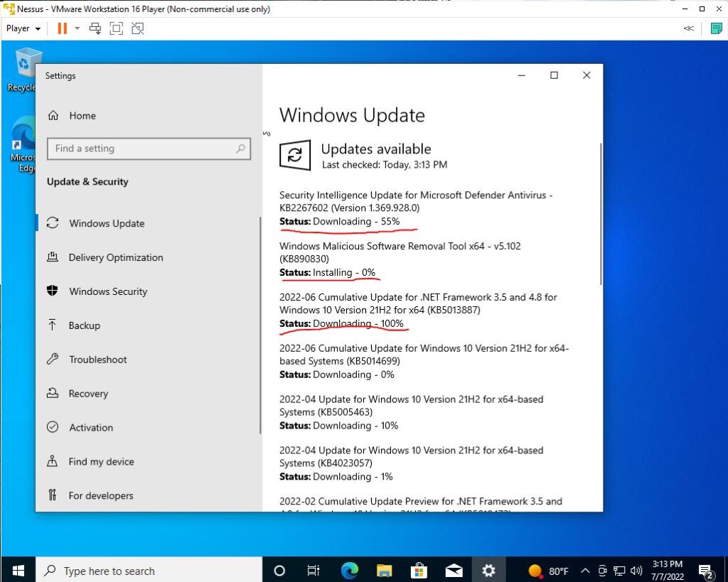Click the Update & Security heading
Viewport: 728px width, 582px height.
(x=87, y=181)
